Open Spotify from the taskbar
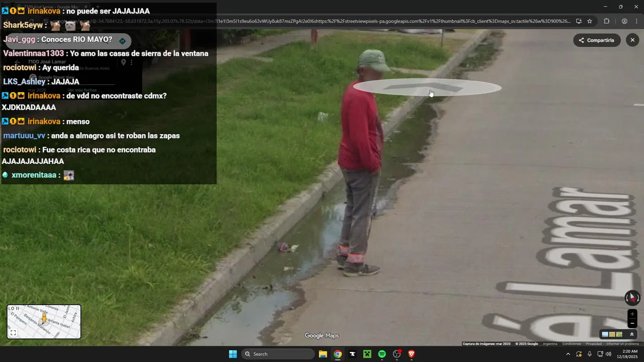Image resolution: width=644 pixels, height=362 pixels. (x=382, y=354)
